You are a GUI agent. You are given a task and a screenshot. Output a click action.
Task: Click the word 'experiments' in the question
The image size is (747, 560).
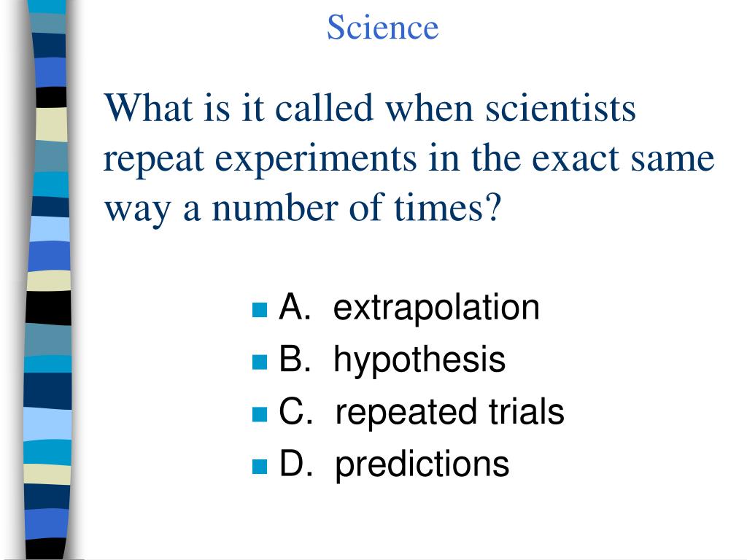(x=316, y=160)
